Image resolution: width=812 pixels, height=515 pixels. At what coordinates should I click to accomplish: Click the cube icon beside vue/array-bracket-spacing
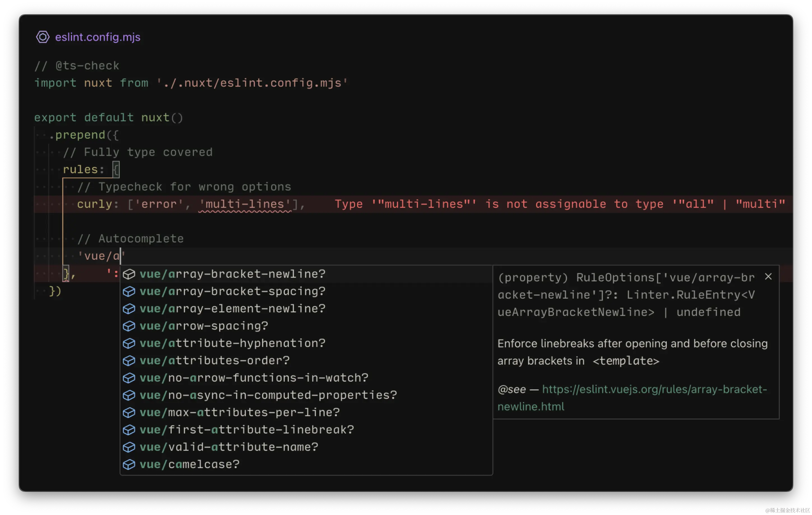click(129, 292)
